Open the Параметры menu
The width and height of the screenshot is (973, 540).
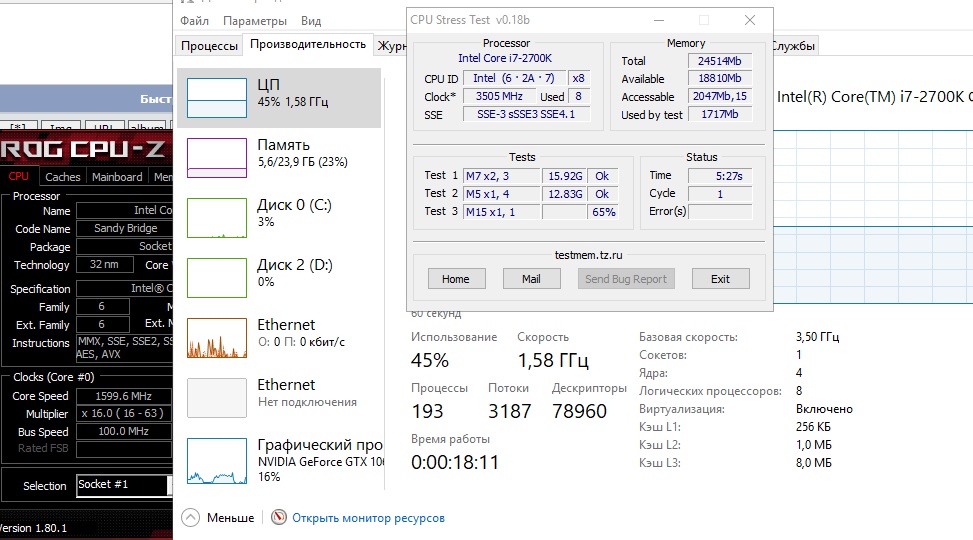tap(255, 21)
